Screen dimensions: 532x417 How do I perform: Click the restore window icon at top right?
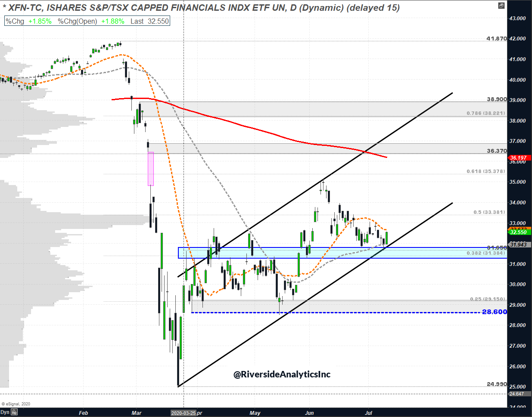501,6
